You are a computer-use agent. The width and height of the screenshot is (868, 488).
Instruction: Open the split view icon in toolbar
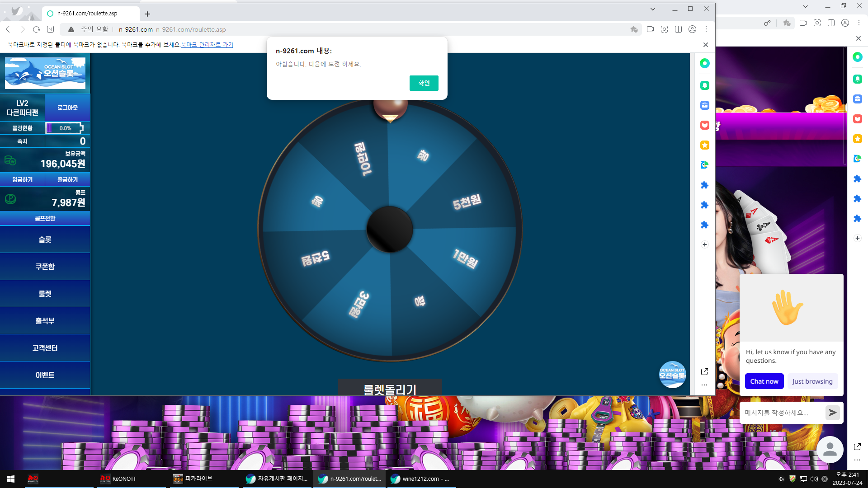click(x=678, y=29)
